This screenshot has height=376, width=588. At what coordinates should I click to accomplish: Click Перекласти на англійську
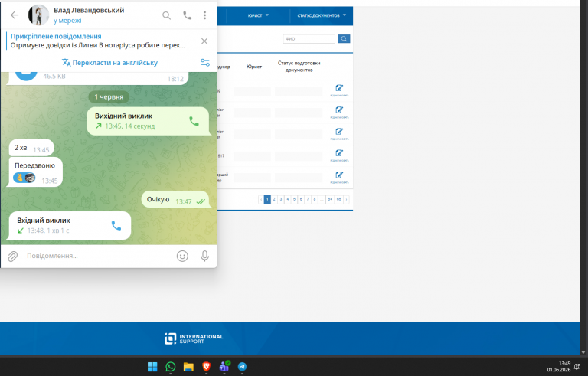click(109, 63)
